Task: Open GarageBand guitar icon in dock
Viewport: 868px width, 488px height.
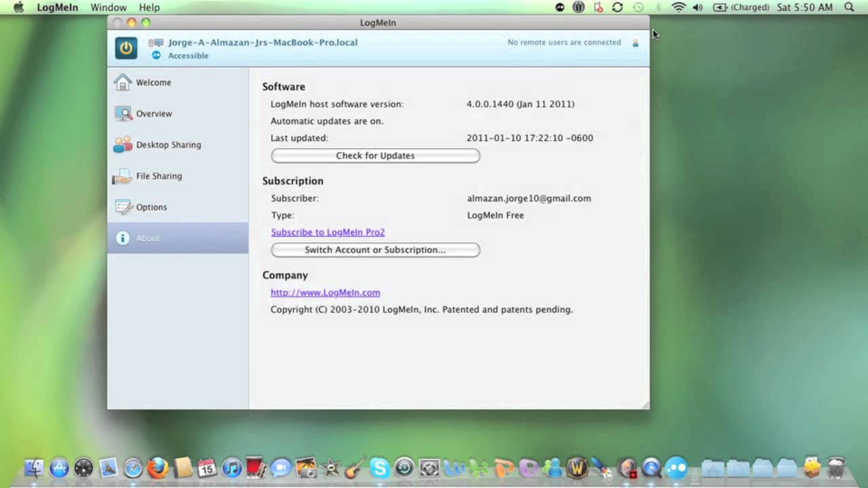Action: 355,468
